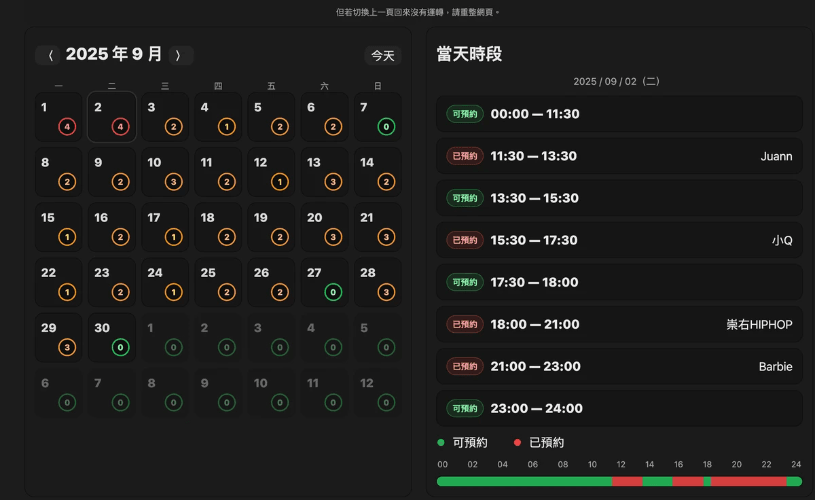Click the green segment of the timeline bar

[x=520, y=481]
